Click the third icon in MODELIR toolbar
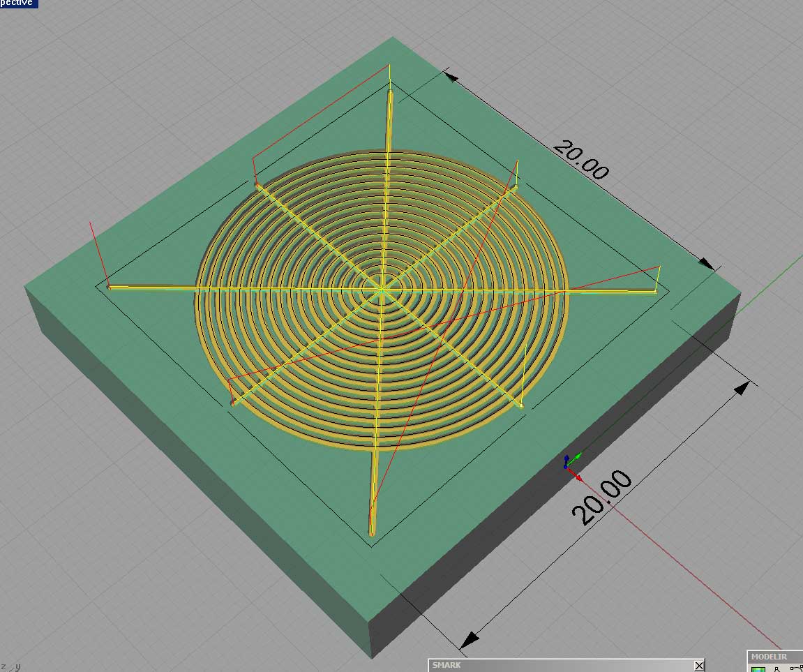 (x=796, y=669)
